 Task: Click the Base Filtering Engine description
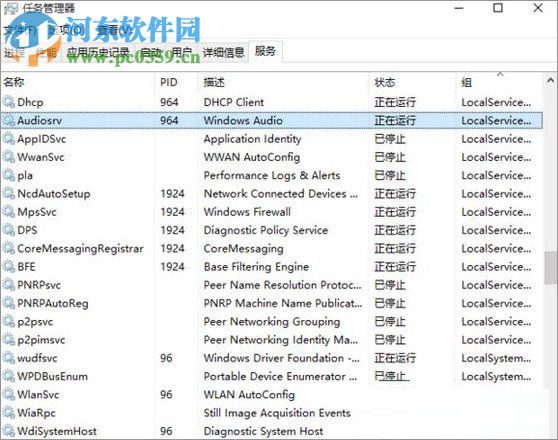(x=256, y=267)
